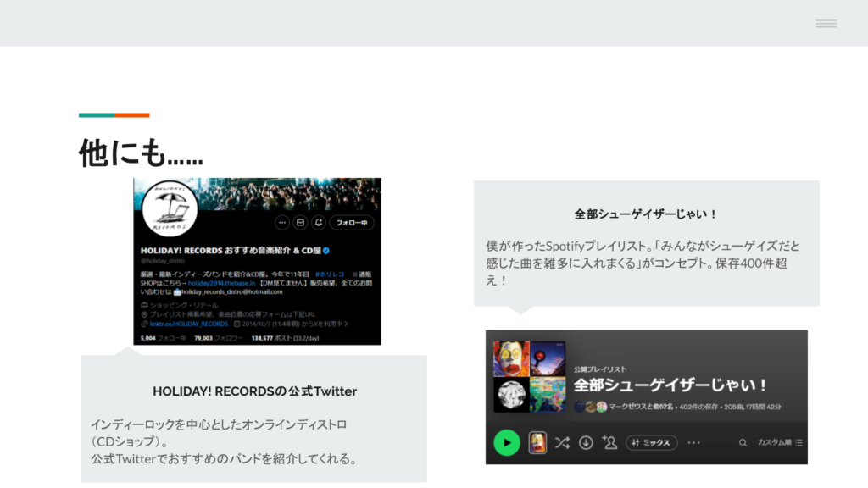Open the Twitter profile more options circle
868x488 pixels.
click(x=282, y=223)
